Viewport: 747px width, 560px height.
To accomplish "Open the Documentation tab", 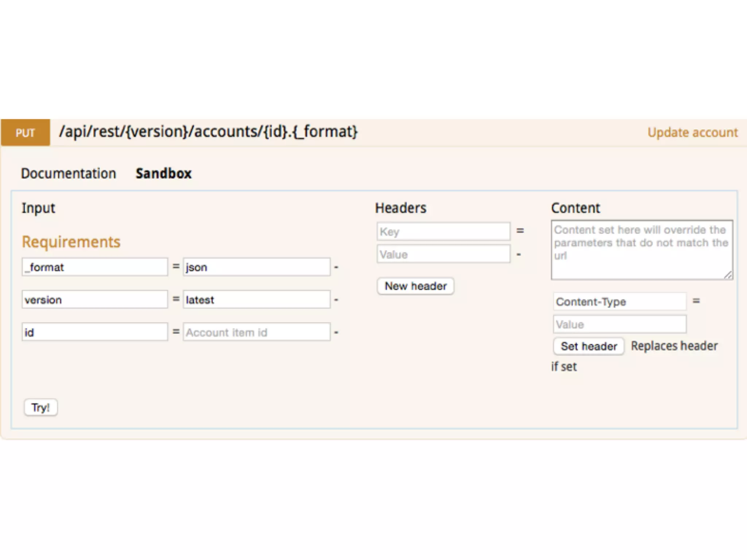I will tap(68, 174).
